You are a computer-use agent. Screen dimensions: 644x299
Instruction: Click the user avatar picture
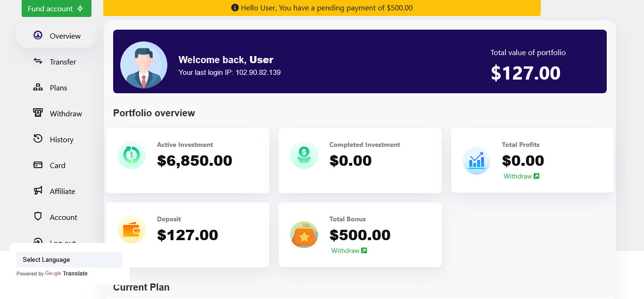click(144, 65)
